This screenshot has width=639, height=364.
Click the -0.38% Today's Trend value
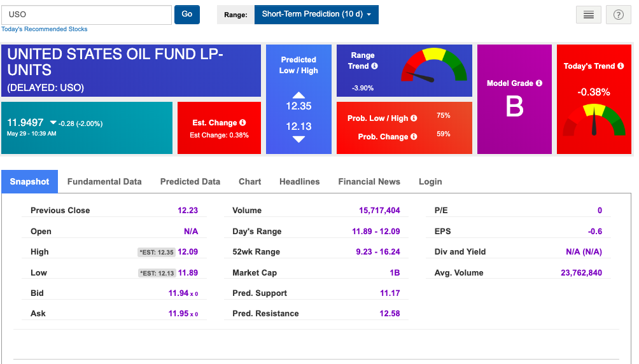pos(594,92)
